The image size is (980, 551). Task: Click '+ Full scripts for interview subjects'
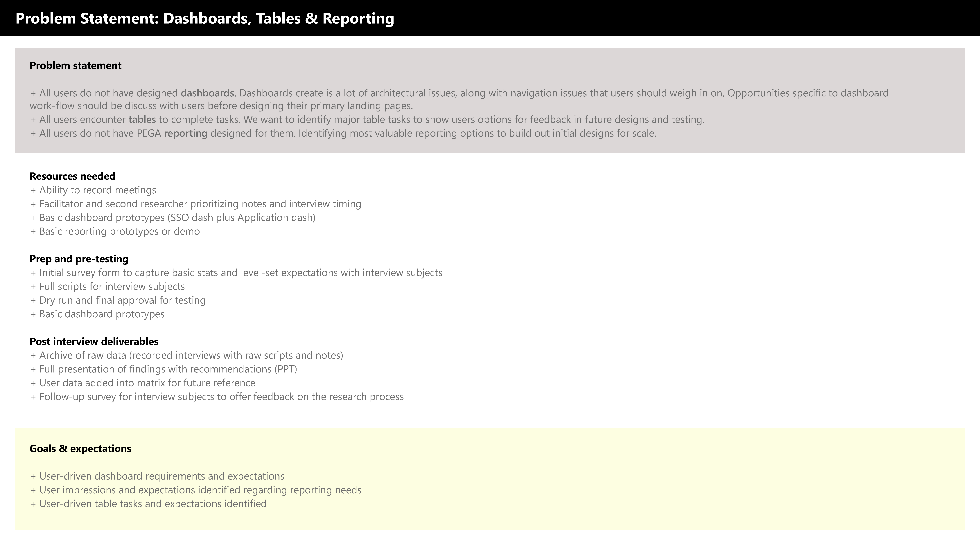(107, 286)
